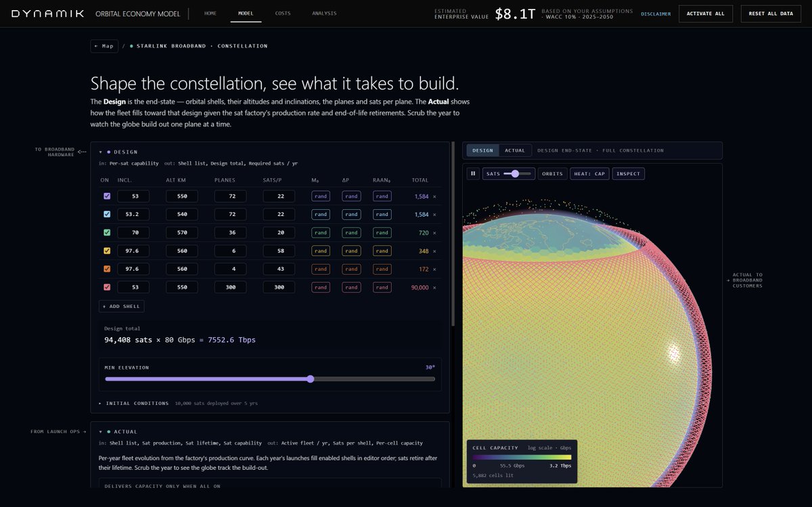Select the MODEL tab
The height and width of the screenshot is (507, 812).
246,14
